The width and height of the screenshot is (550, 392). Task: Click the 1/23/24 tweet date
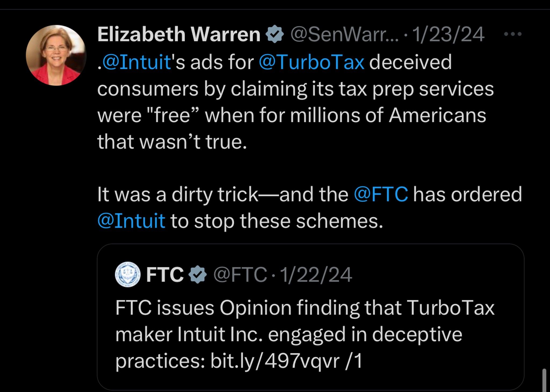(x=448, y=34)
